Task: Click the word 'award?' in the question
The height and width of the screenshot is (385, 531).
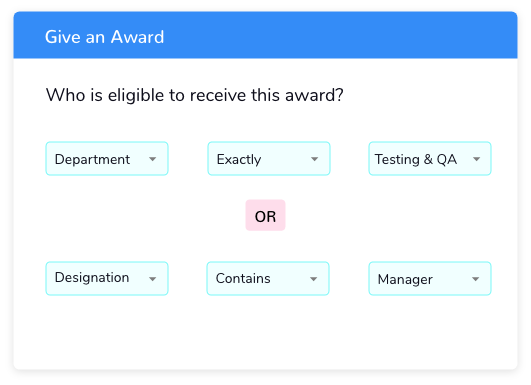Action: tap(314, 95)
